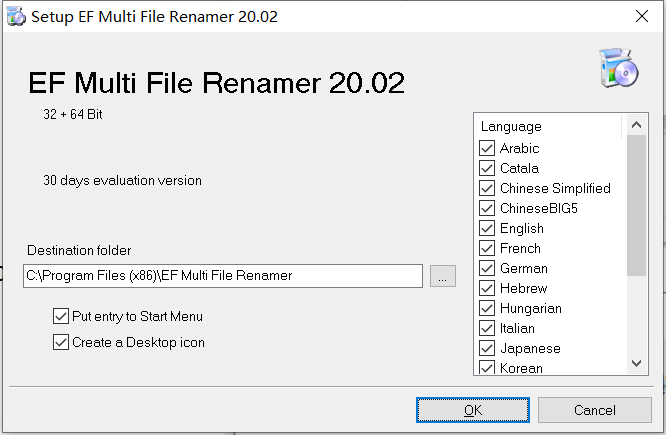666x435 pixels.
Task: Toggle the Hebrew language checkbox
Action: pyautogui.click(x=487, y=288)
